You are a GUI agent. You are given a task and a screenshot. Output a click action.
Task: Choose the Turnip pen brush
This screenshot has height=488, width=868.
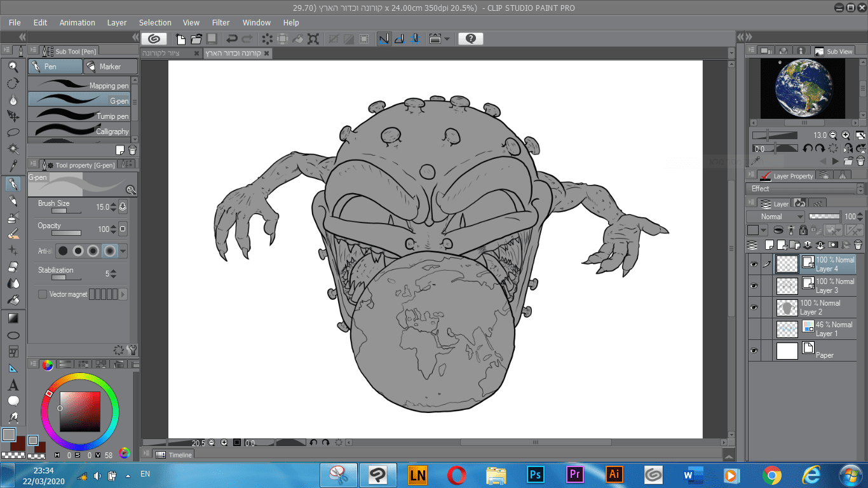(79, 116)
